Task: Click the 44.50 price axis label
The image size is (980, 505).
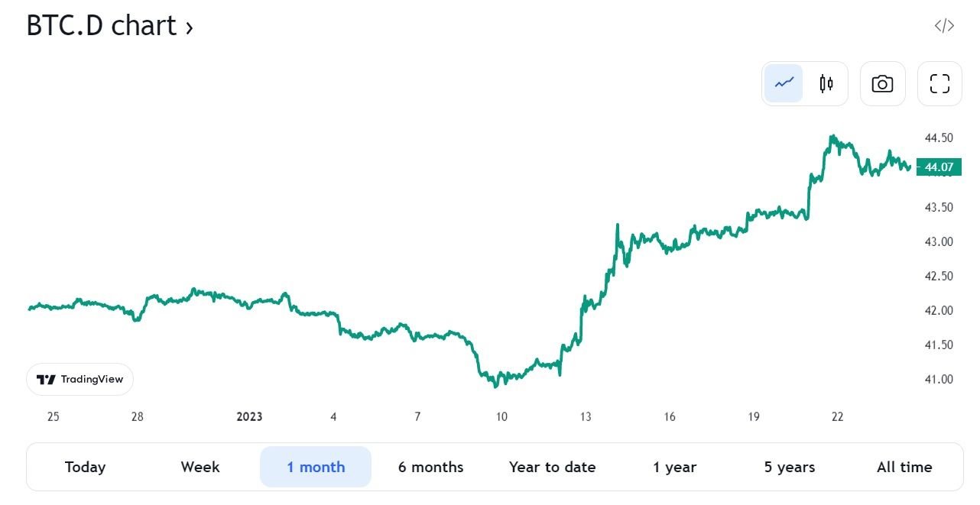Action: pyautogui.click(x=938, y=138)
